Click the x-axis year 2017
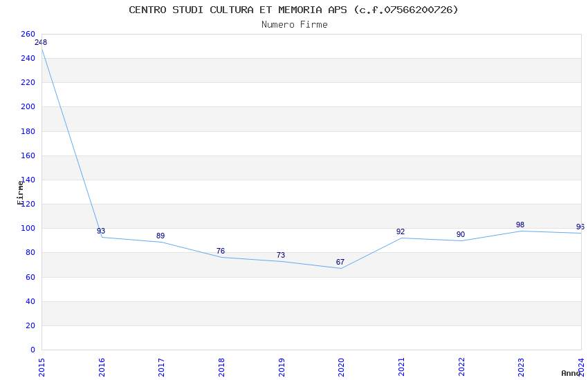The width and height of the screenshot is (588, 380). [x=162, y=368]
